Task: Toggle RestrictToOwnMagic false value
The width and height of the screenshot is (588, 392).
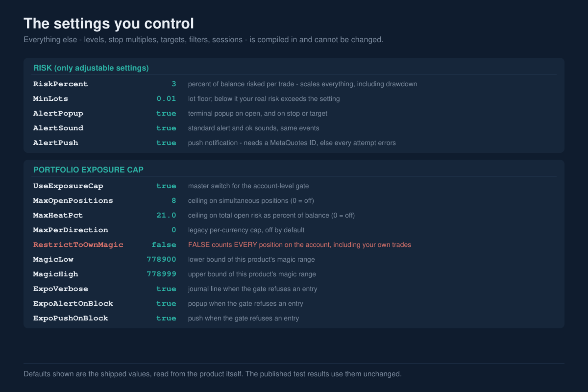Action: click(x=164, y=245)
